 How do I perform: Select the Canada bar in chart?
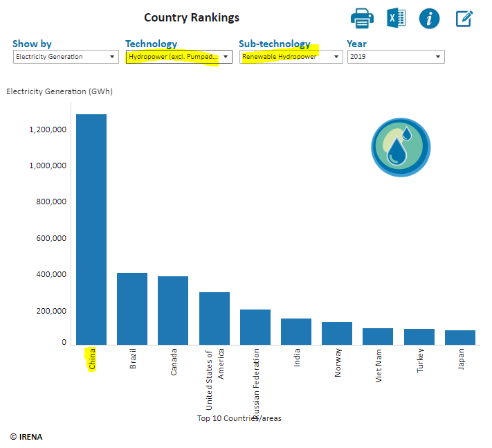click(173, 310)
